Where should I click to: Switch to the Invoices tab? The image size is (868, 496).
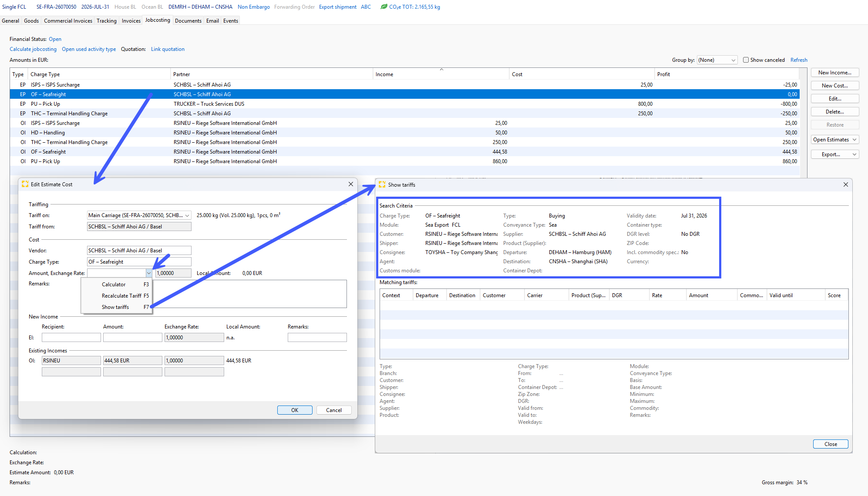click(131, 20)
